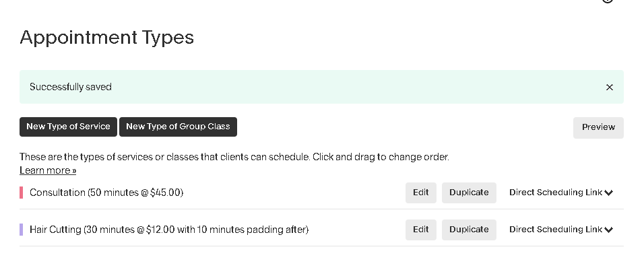644x272 pixels.
Task: Follow the Learn more link
Action: (x=48, y=170)
